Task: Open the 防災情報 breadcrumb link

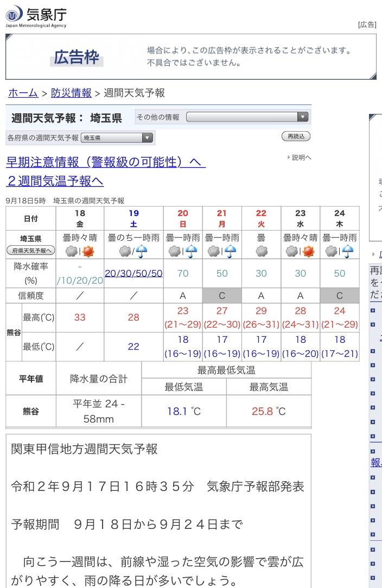Action: (71, 93)
